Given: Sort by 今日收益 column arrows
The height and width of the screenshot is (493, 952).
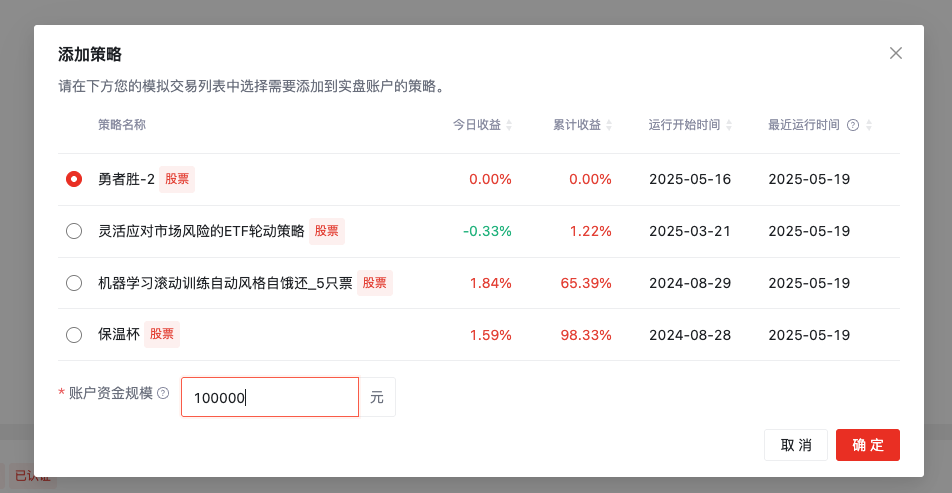Looking at the screenshot, I should 509,126.
